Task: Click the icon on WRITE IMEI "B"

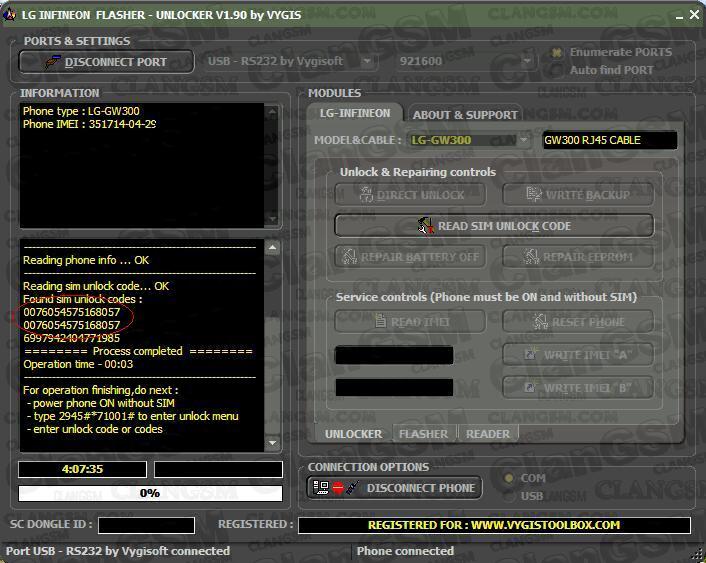Action: tap(531, 387)
